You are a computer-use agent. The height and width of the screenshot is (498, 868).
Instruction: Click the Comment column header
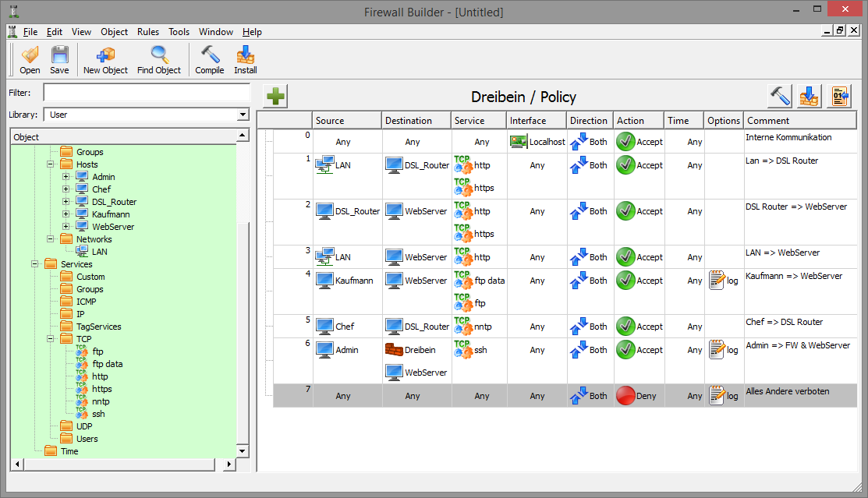[803, 121]
